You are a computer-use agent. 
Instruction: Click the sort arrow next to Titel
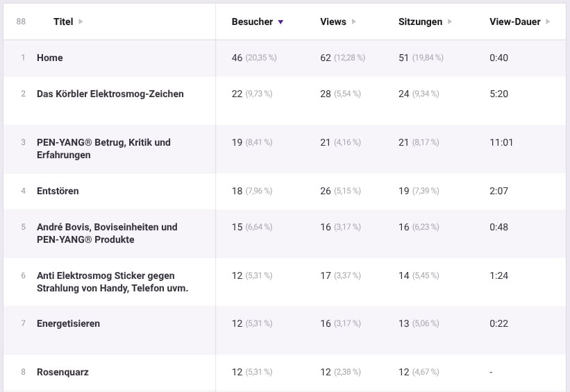click(81, 22)
